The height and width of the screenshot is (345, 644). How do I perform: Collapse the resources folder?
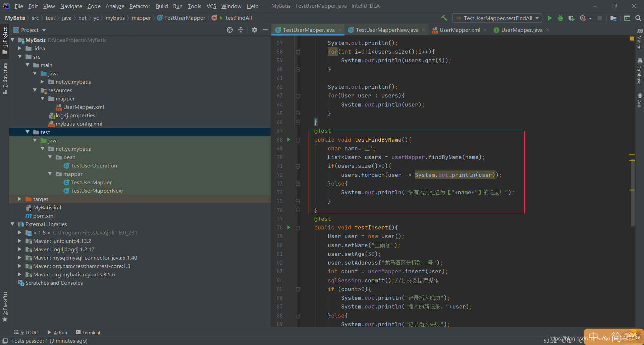35,90
